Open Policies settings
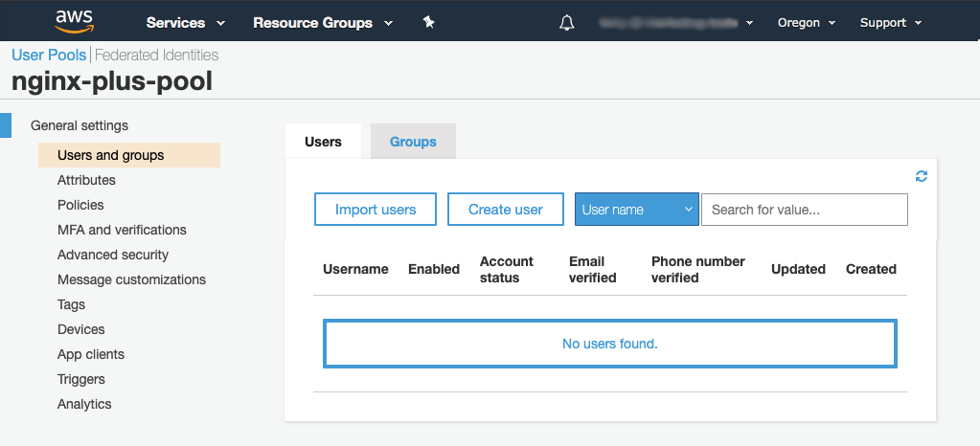Image resolution: width=980 pixels, height=446 pixels. click(80, 205)
